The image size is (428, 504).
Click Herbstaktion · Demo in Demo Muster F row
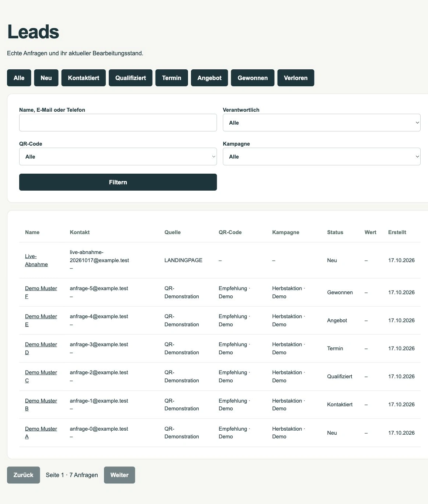click(289, 292)
